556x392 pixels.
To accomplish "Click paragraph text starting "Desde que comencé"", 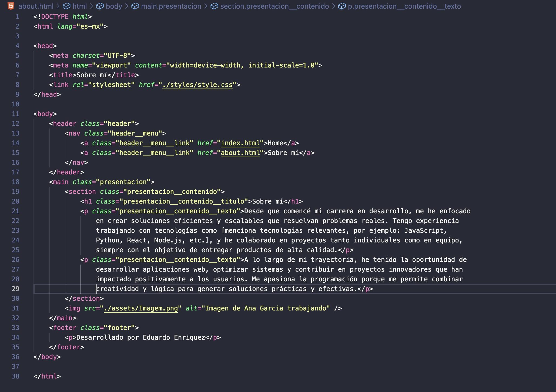I will click(357, 211).
